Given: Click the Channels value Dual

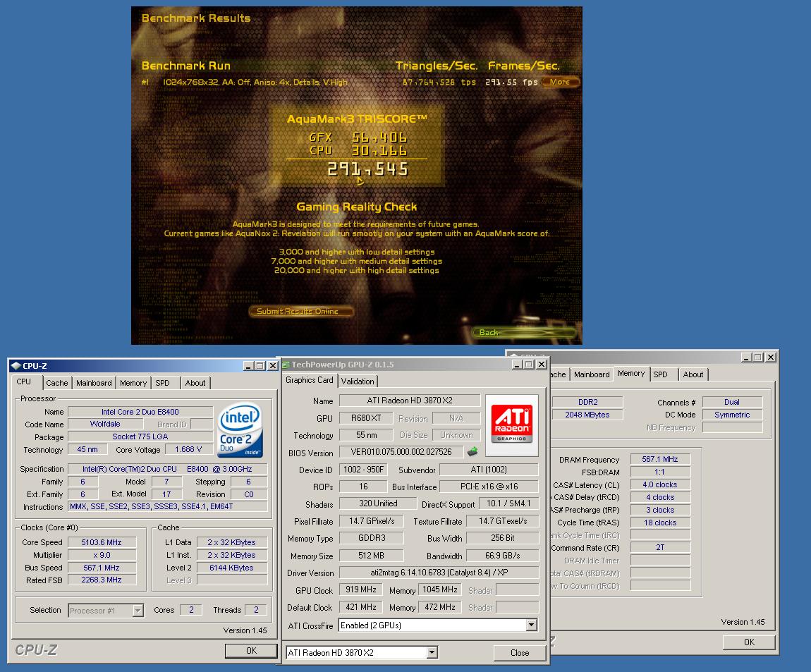Looking at the screenshot, I should pos(732,402).
